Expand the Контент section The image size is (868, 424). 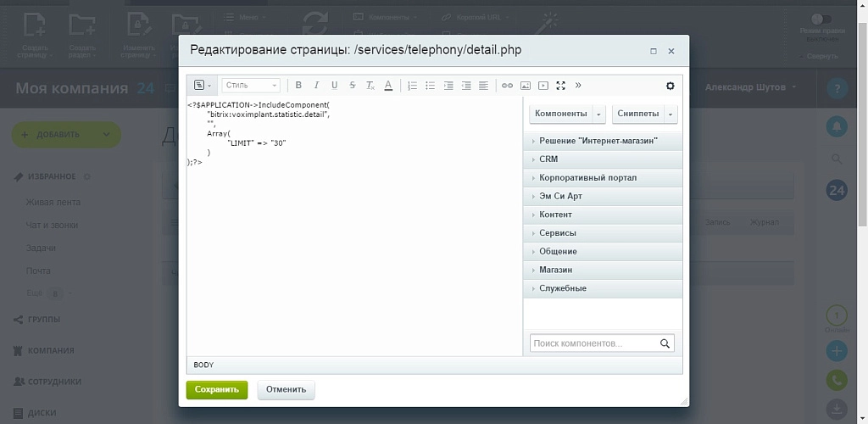[603, 215]
